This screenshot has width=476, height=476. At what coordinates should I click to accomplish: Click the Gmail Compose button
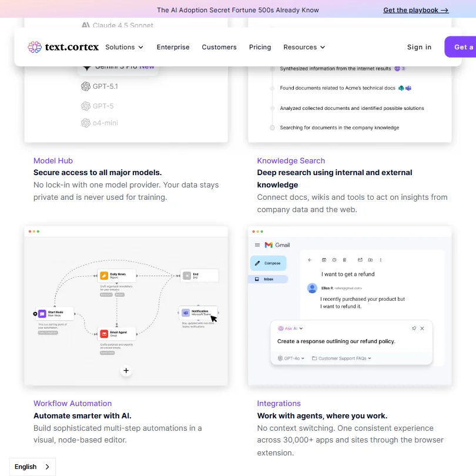268,263
